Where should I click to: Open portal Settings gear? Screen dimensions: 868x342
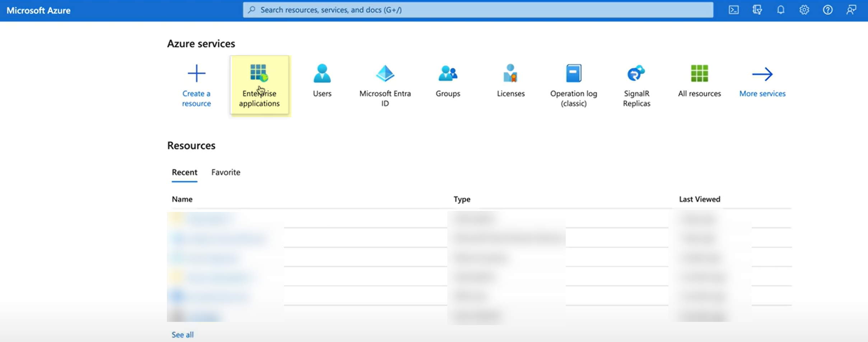[804, 10]
